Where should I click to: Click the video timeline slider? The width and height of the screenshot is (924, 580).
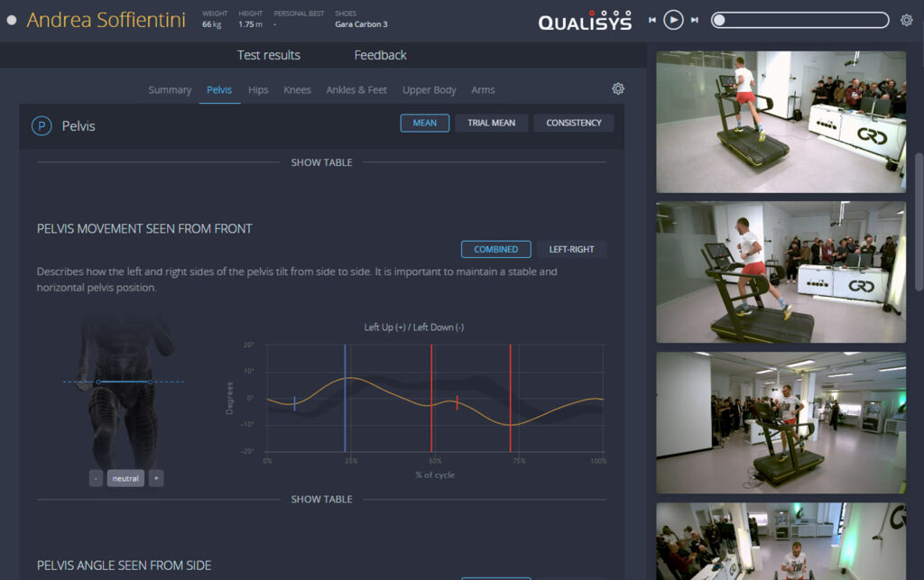coord(799,20)
